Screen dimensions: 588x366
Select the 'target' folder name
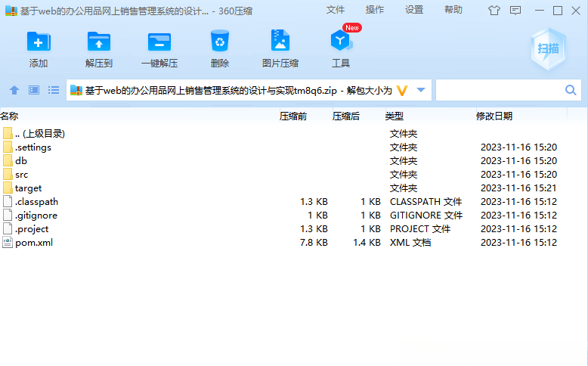28,188
